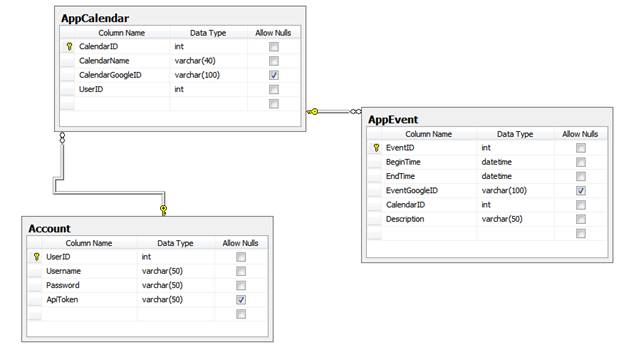Click the EndTime column name cell
Image resolution: width=624 pixels, height=360 pixels.
click(429, 176)
